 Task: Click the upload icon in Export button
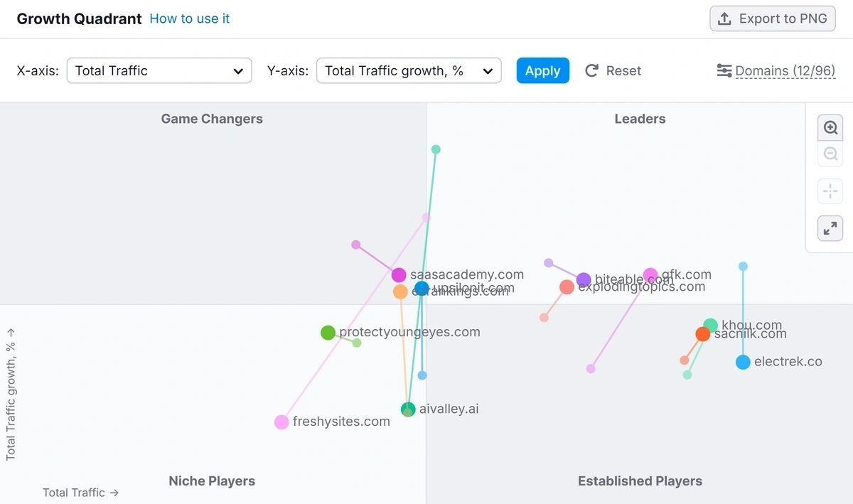click(724, 19)
